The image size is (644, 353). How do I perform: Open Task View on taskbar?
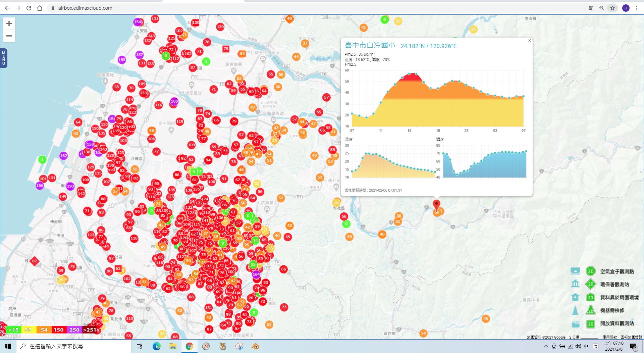click(x=140, y=346)
